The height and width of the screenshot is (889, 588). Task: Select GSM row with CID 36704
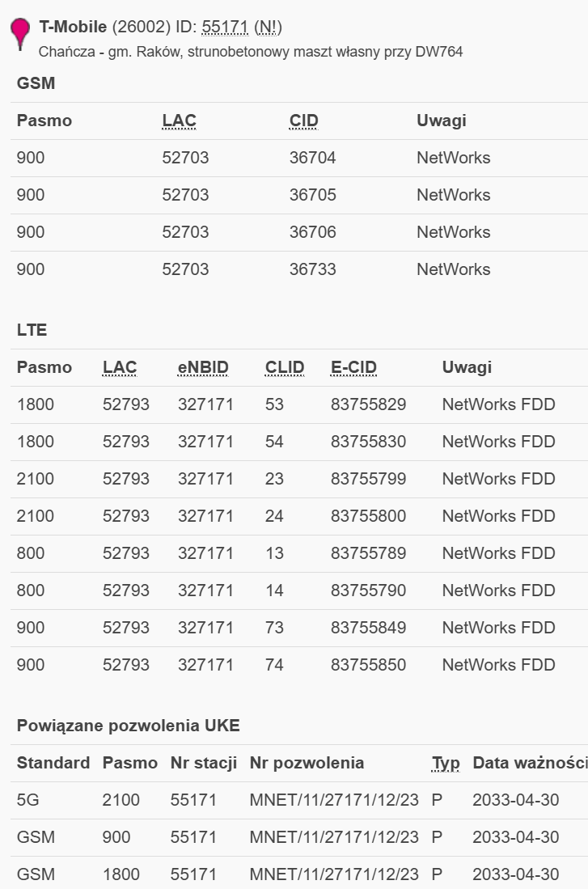[x=298, y=158]
